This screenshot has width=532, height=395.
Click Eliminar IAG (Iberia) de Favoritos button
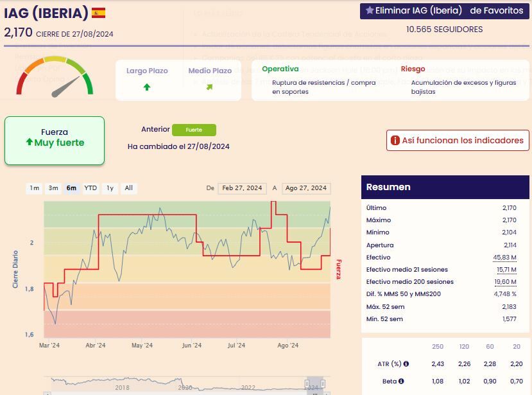click(x=445, y=11)
